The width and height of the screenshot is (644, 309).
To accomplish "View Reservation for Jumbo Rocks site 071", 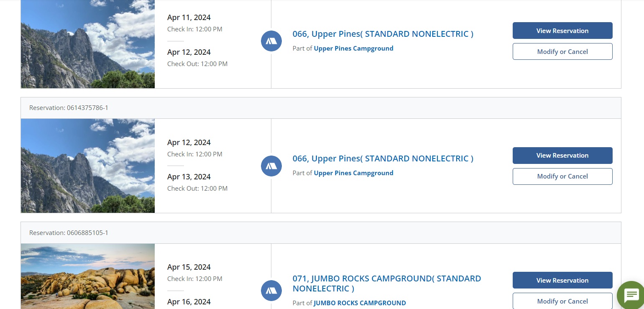I will click(x=562, y=280).
